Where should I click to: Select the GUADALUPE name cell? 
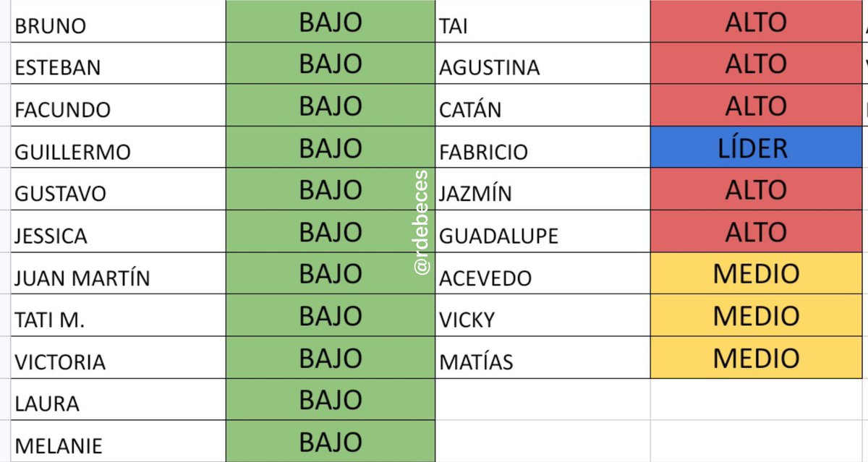(x=542, y=231)
